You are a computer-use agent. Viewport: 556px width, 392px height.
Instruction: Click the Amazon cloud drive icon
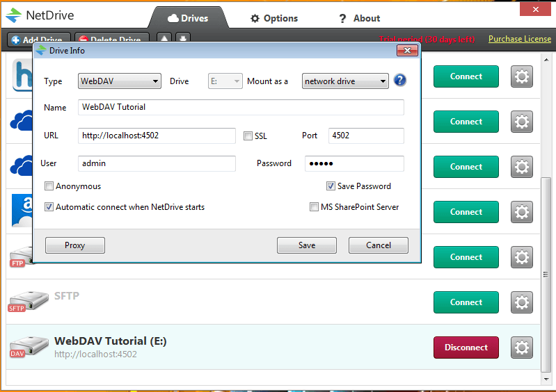(x=22, y=211)
